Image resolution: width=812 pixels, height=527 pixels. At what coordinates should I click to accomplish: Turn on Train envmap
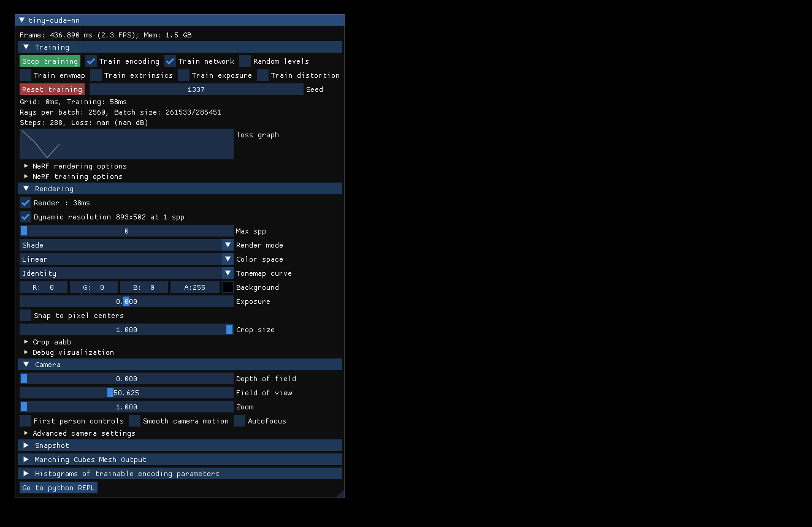coord(25,75)
